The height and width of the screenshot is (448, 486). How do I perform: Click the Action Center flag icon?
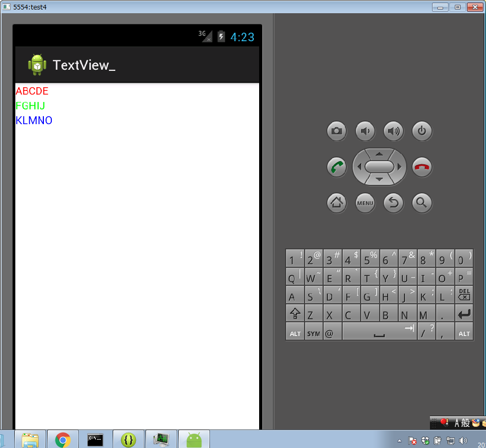click(412, 441)
